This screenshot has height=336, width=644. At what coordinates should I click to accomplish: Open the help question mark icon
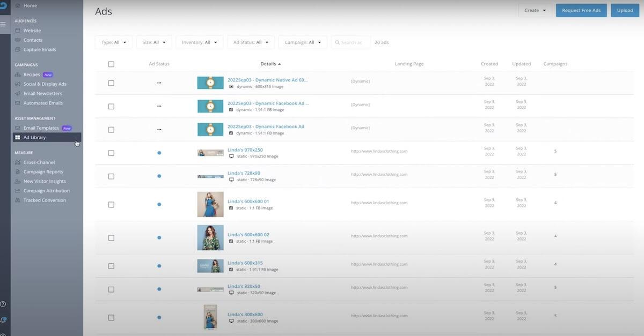[x=3, y=304]
